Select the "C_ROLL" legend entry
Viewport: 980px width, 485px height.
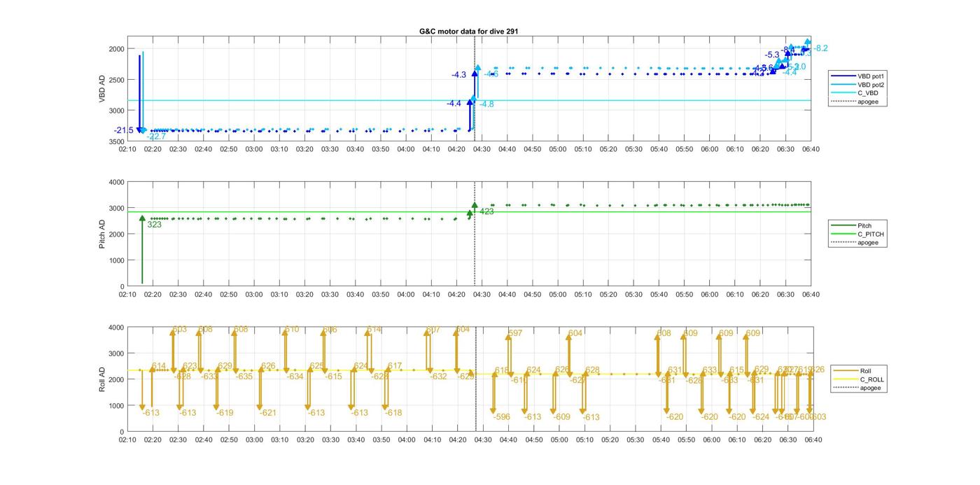point(857,379)
